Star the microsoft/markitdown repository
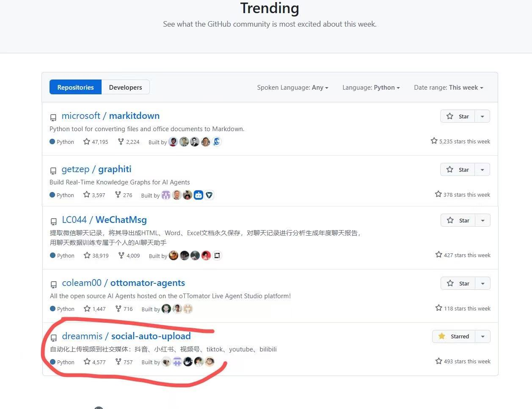 point(458,116)
